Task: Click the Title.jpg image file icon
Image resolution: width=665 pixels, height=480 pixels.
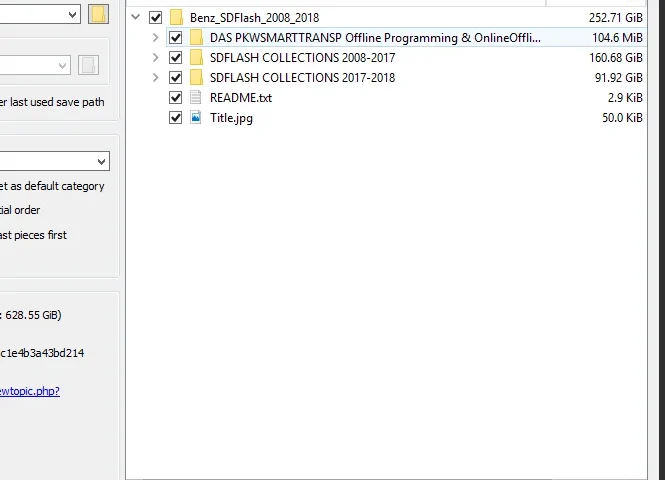Action: point(196,117)
